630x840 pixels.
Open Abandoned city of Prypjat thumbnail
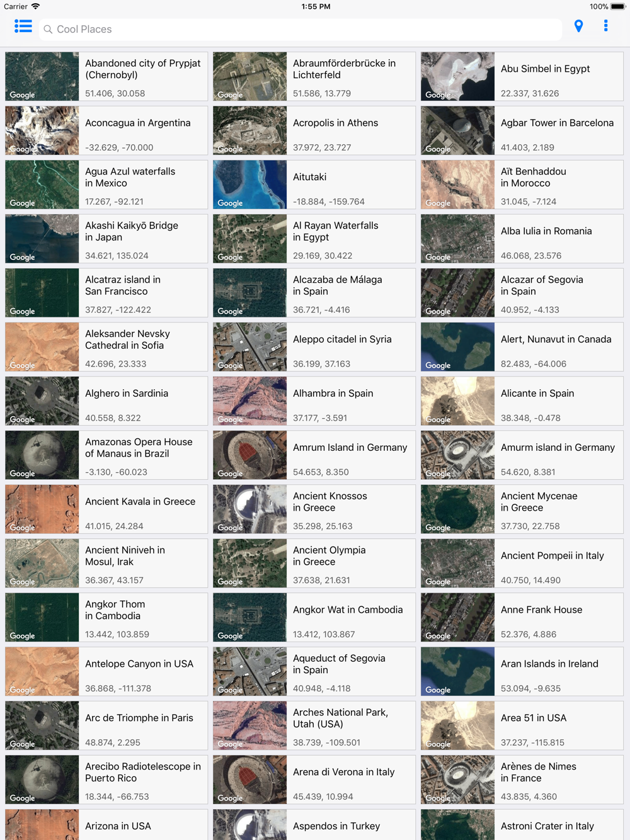click(42, 76)
